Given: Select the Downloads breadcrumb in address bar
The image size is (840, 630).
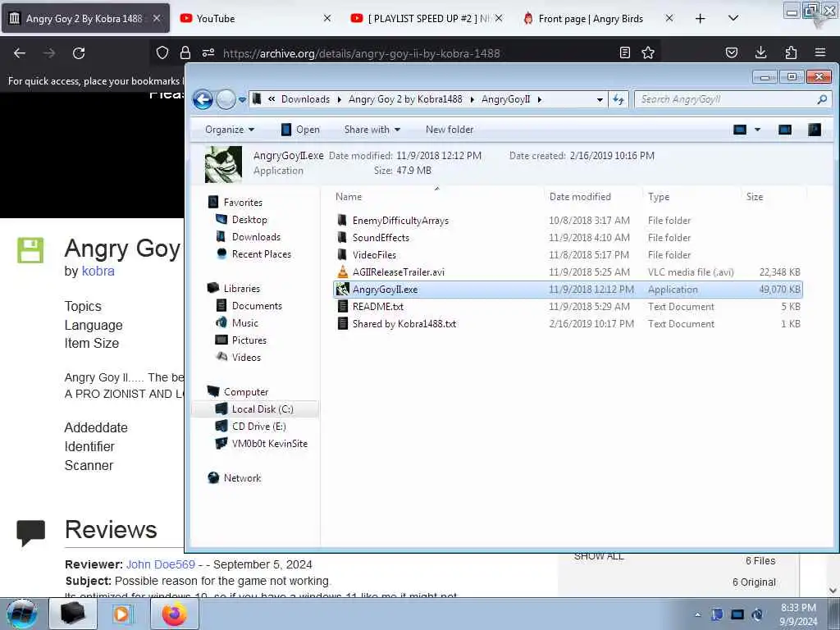Looking at the screenshot, I should click(305, 99).
